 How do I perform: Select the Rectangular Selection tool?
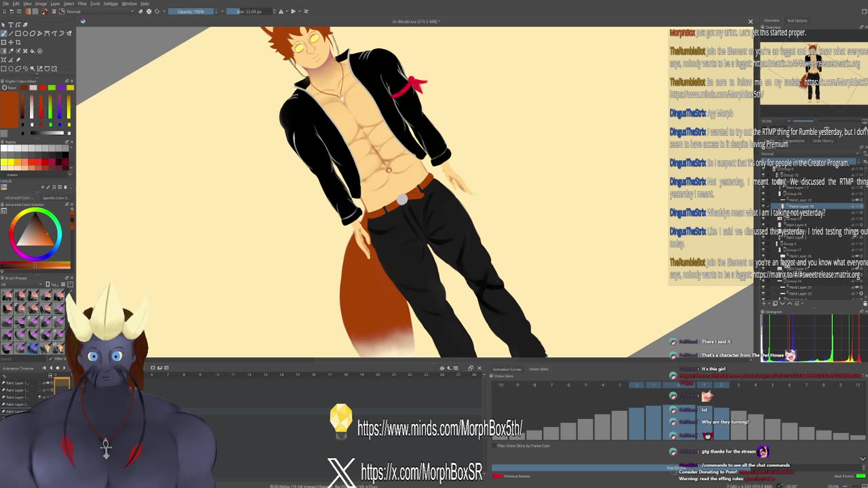(x=3, y=68)
